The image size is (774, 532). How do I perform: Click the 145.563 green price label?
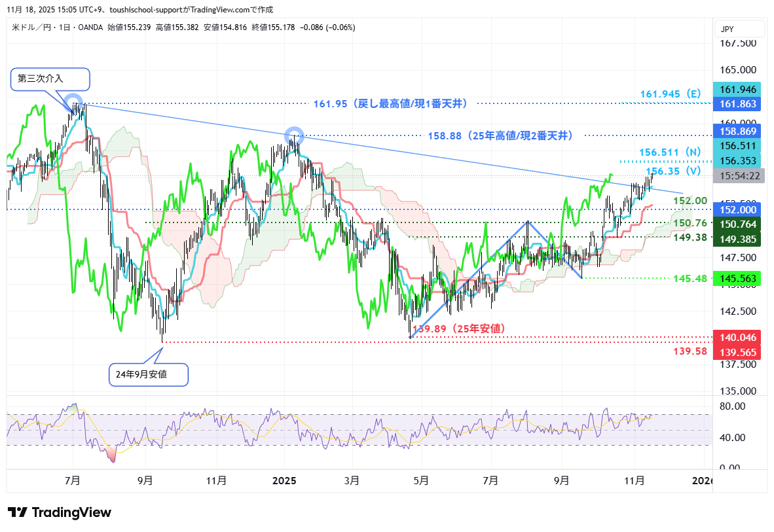[738, 278]
